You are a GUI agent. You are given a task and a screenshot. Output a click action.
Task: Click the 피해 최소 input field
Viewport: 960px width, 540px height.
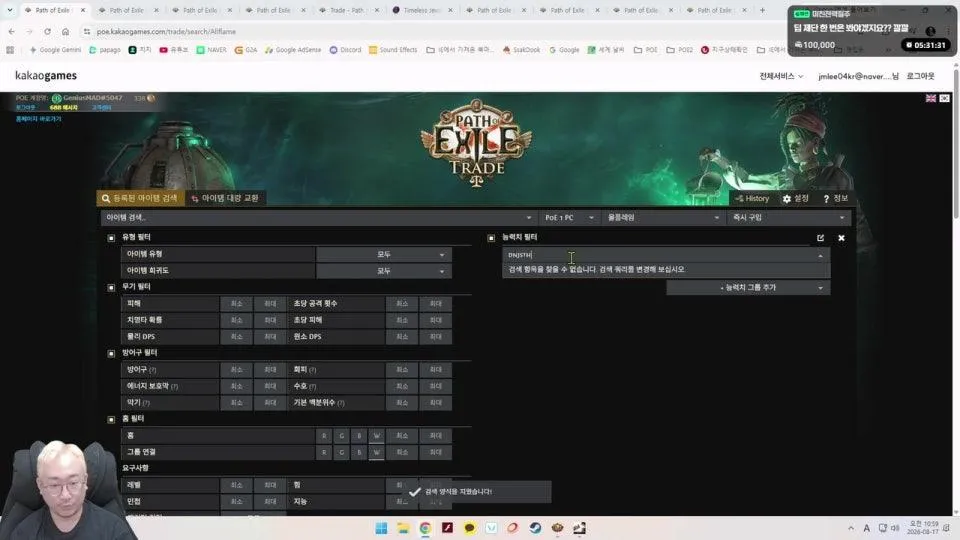click(236, 304)
